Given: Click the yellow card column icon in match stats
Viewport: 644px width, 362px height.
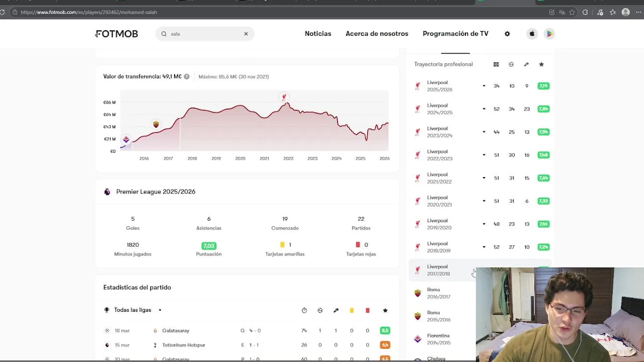Looking at the screenshot, I should pos(352,310).
